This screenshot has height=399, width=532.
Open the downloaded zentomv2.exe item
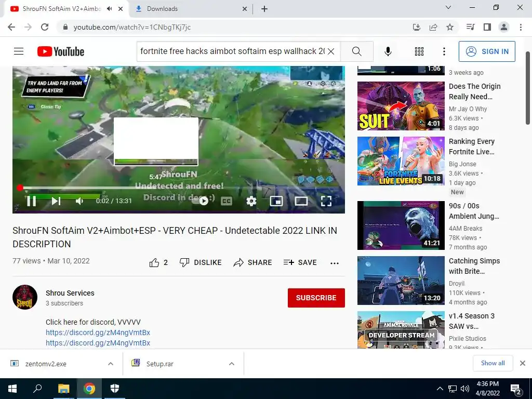pos(46,364)
